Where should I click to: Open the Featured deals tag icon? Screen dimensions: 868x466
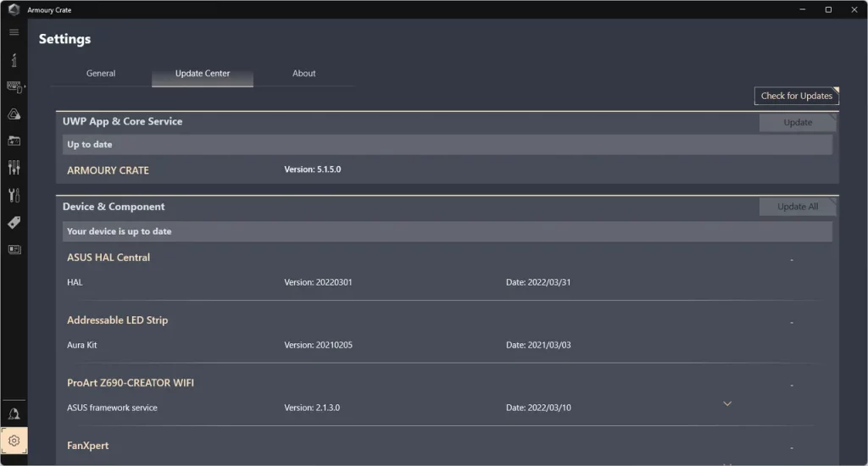coord(14,223)
